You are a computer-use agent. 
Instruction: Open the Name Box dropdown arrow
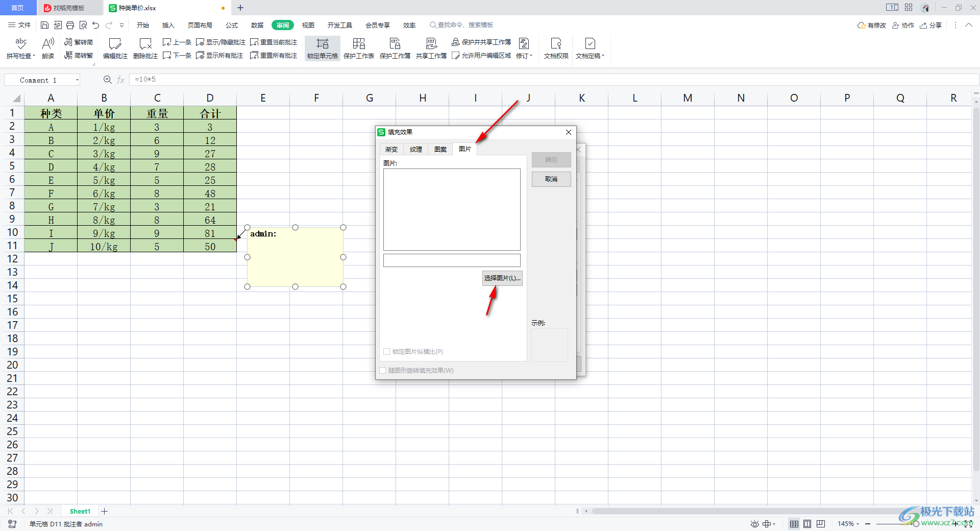pyautogui.click(x=77, y=80)
